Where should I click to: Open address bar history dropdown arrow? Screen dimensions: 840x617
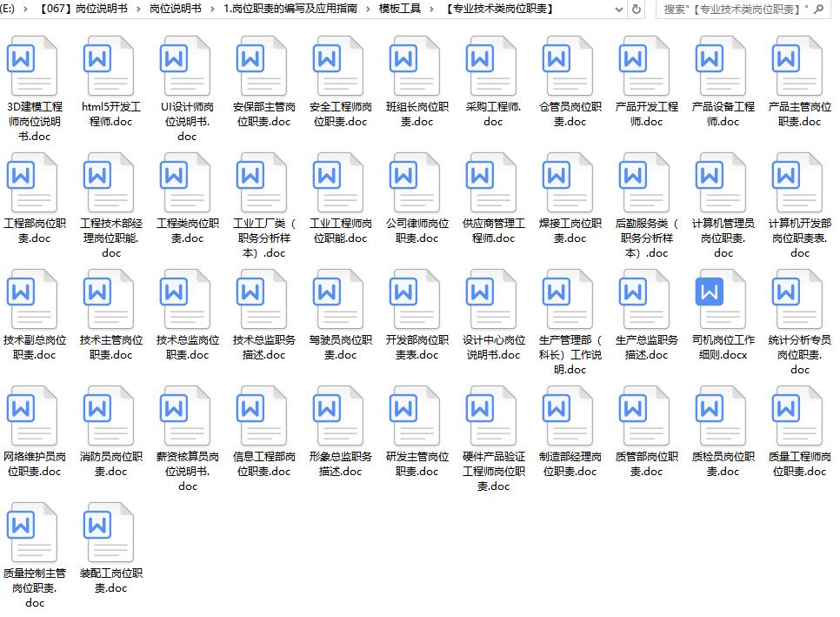619,9
